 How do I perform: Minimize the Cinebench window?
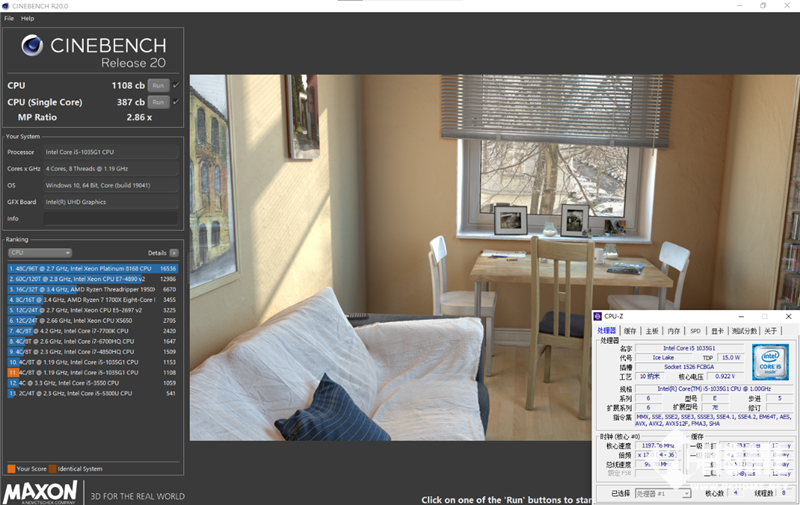tap(740, 6)
